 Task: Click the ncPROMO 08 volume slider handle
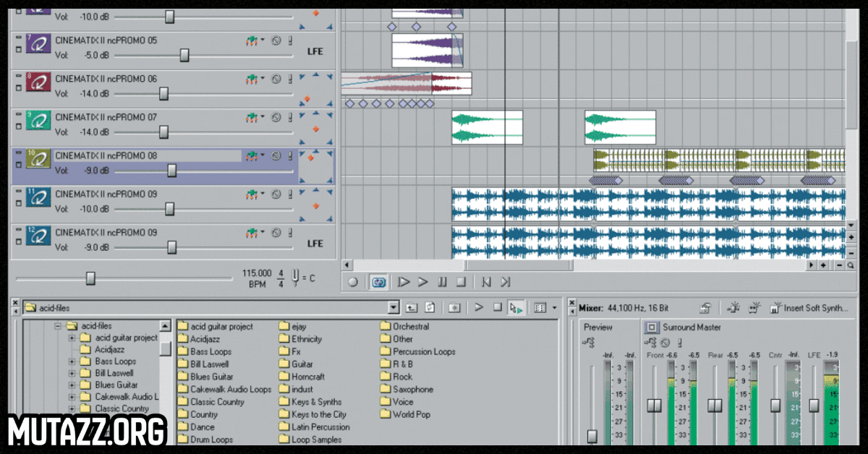(x=172, y=171)
